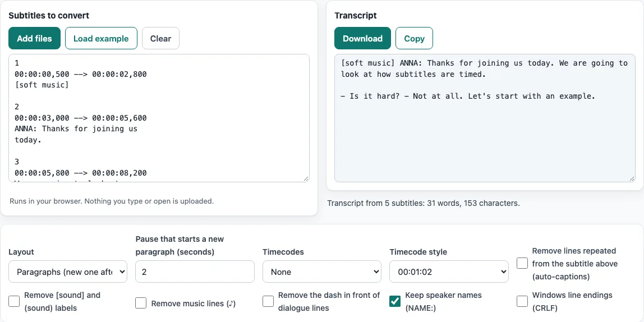Open the Timecodes dropdown set to None
Viewport: 644px width, 322px height.
tap(321, 272)
